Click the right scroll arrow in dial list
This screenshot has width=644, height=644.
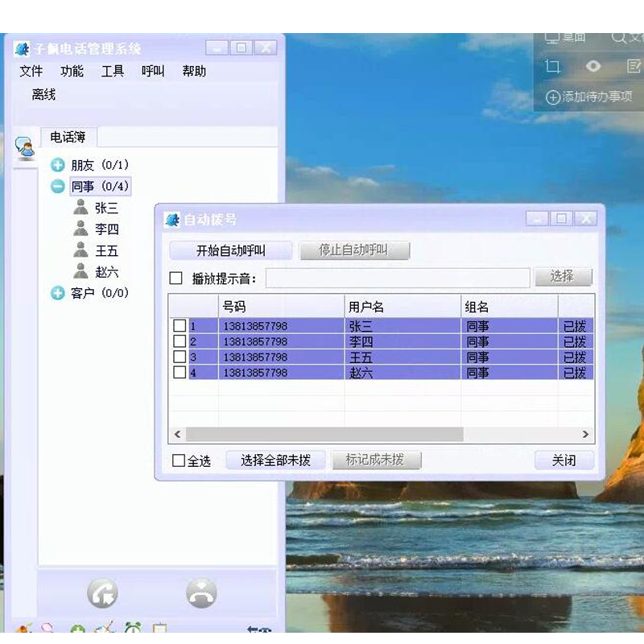(x=585, y=434)
